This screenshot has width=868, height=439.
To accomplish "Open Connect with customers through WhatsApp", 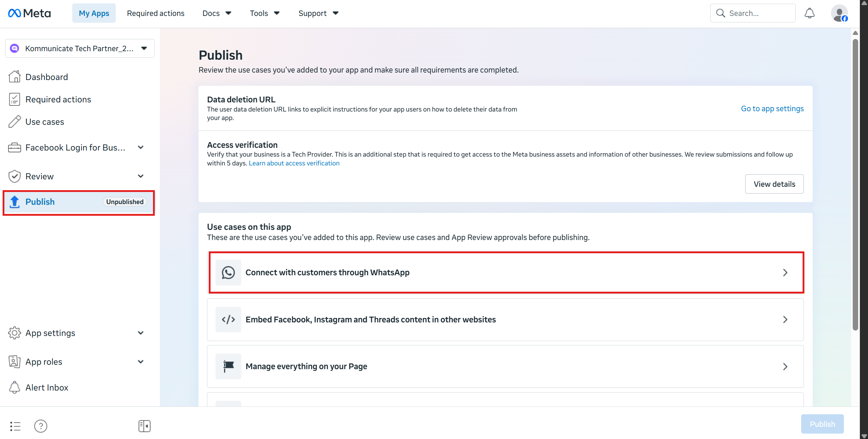I will point(506,273).
